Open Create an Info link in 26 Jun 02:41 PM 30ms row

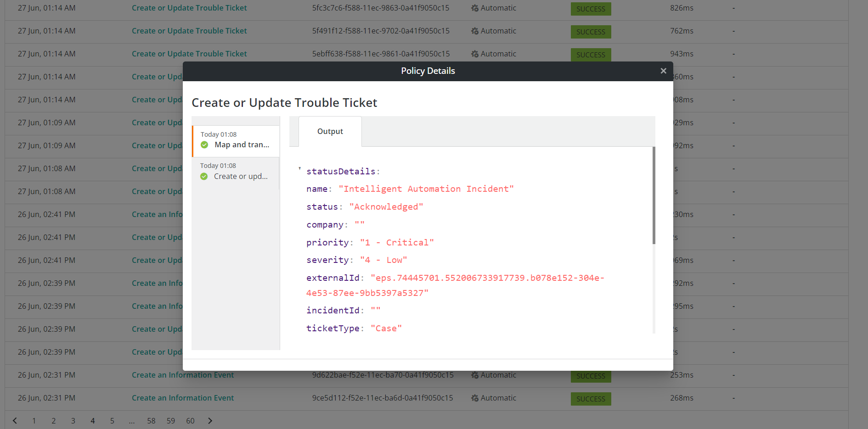click(x=157, y=214)
